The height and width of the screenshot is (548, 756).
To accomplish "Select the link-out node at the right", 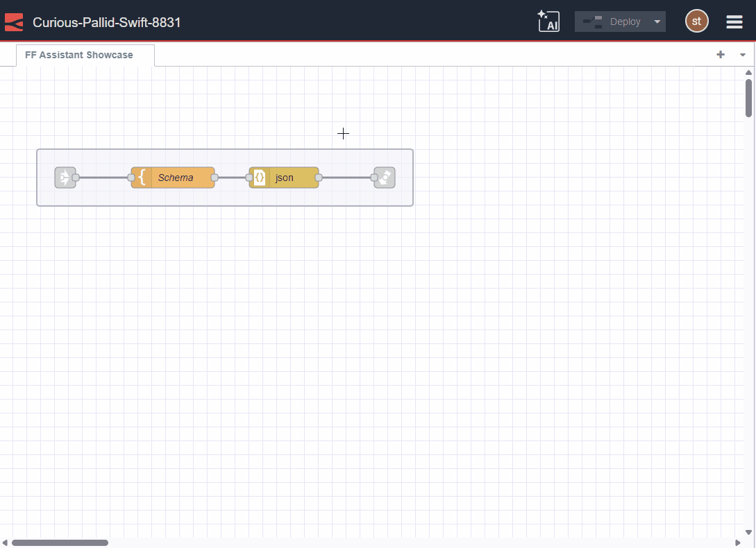I will pyautogui.click(x=384, y=178).
